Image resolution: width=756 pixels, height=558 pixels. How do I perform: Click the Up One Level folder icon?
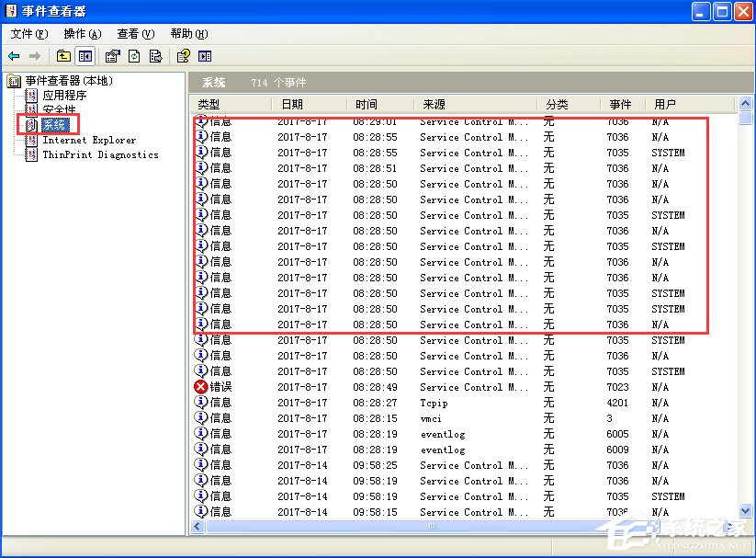point(64,56)
